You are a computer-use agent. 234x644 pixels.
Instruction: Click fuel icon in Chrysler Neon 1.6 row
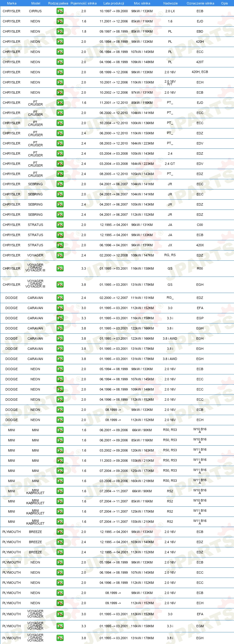[60, 21]
